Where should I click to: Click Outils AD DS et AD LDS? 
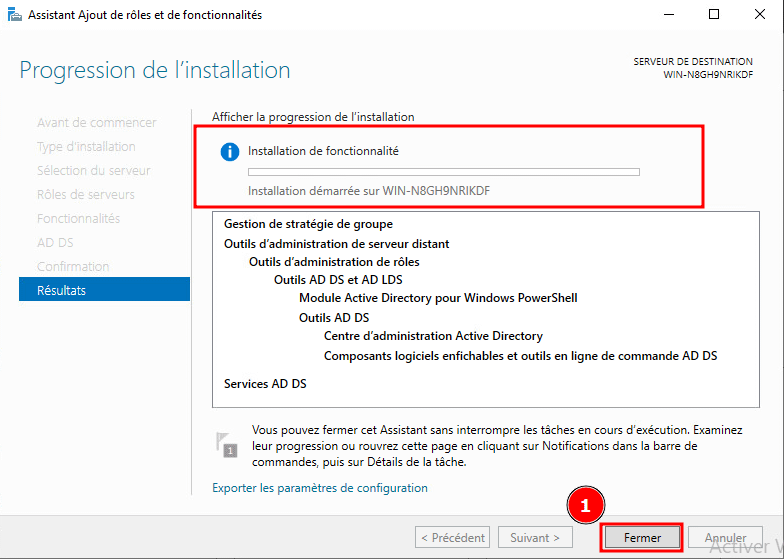(338, 280)
